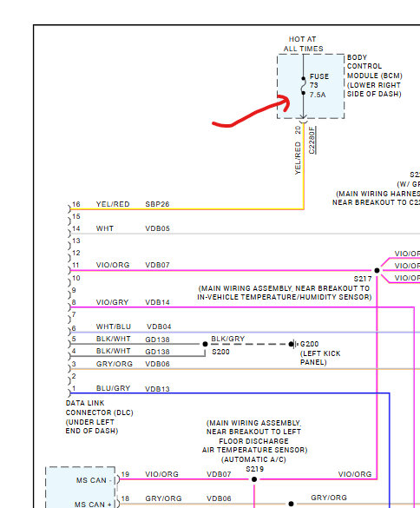
Task: Click the G200 ground symbol
Action: (x=293, y=344)
